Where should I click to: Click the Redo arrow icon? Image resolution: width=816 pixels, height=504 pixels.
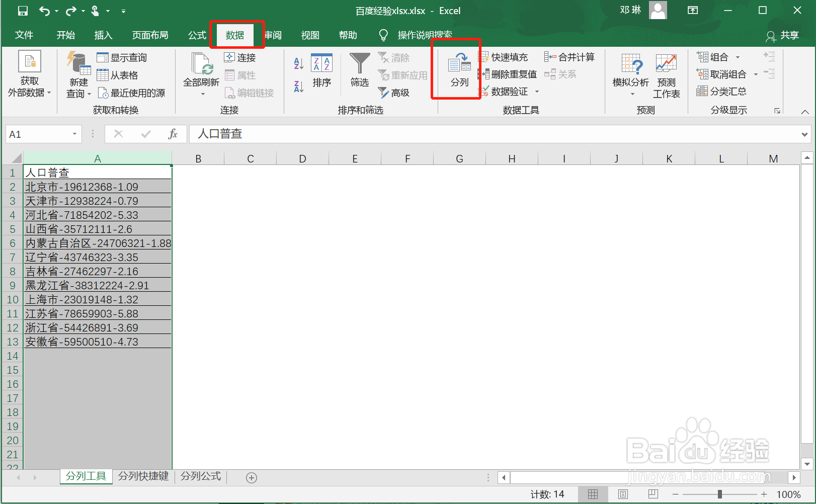(x=71, y=11)
